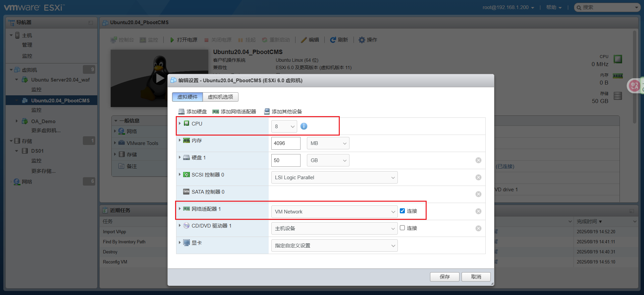Click the Power off toolbar button
The width and height of the screenshot is (644, 295).
(218, 40)
